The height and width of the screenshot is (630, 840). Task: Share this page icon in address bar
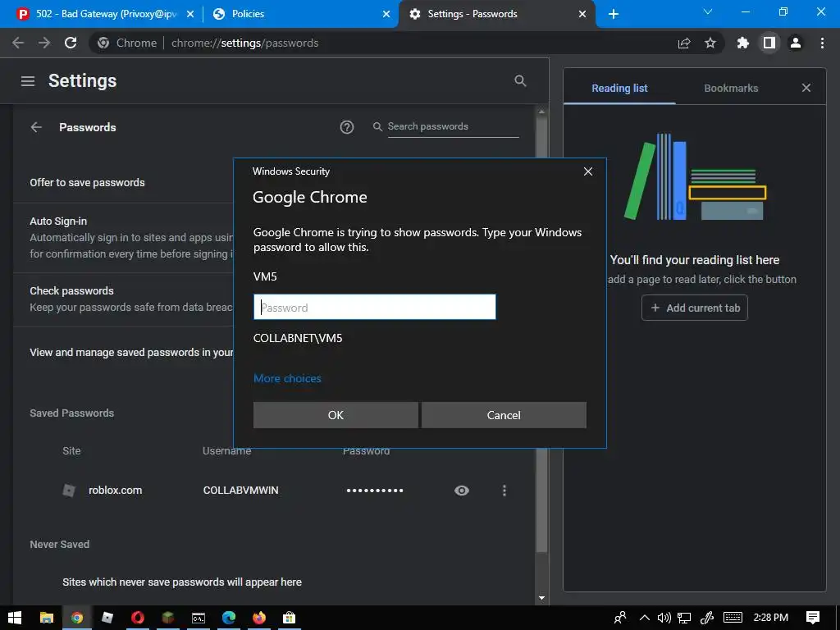(684, 43)
